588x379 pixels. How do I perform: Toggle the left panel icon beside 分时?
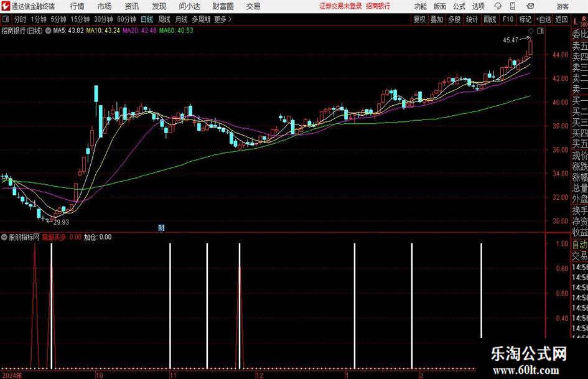point(5,19)
